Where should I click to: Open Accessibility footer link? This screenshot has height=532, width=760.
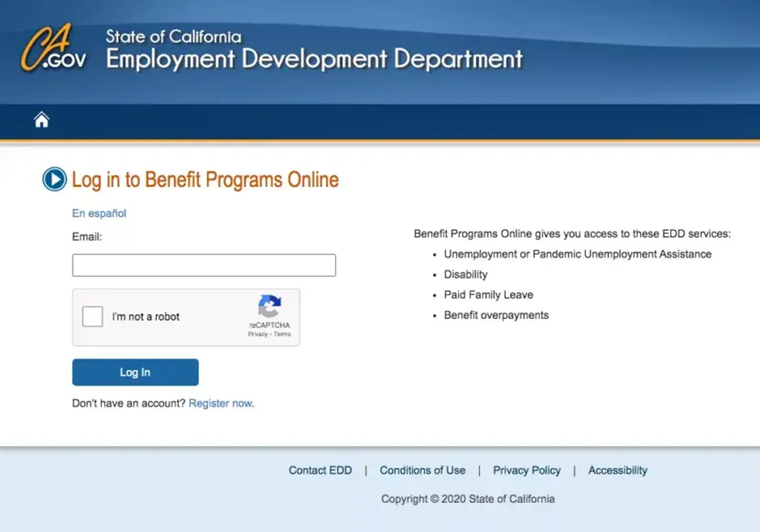click(x=618, y=470)
